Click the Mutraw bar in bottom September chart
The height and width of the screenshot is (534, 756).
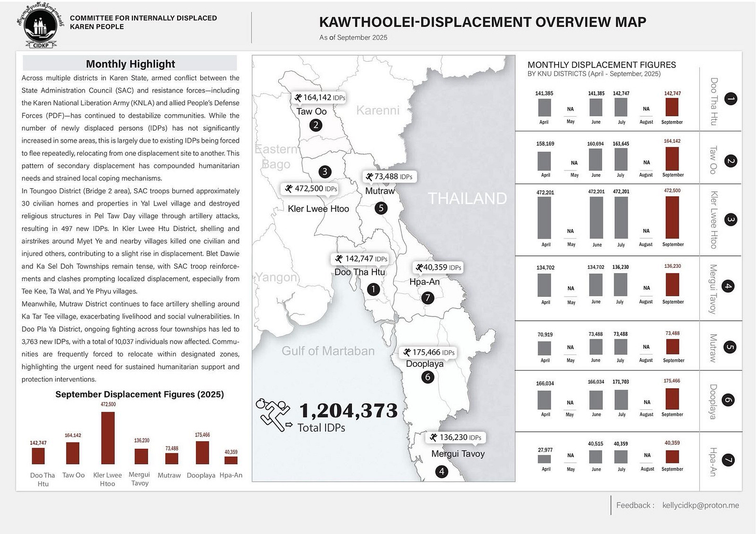click(172, 459)
